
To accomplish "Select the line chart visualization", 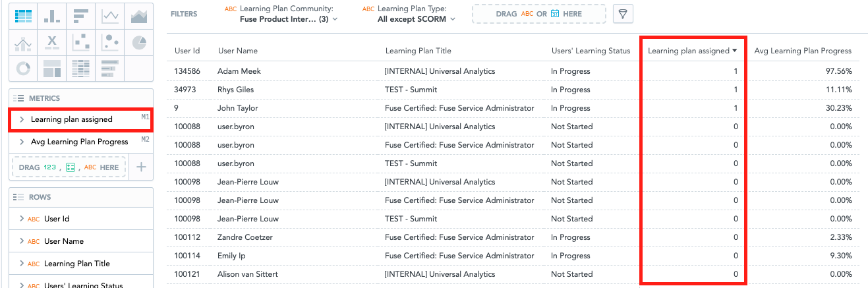I will pyautogui.click(x=110, y=16).
